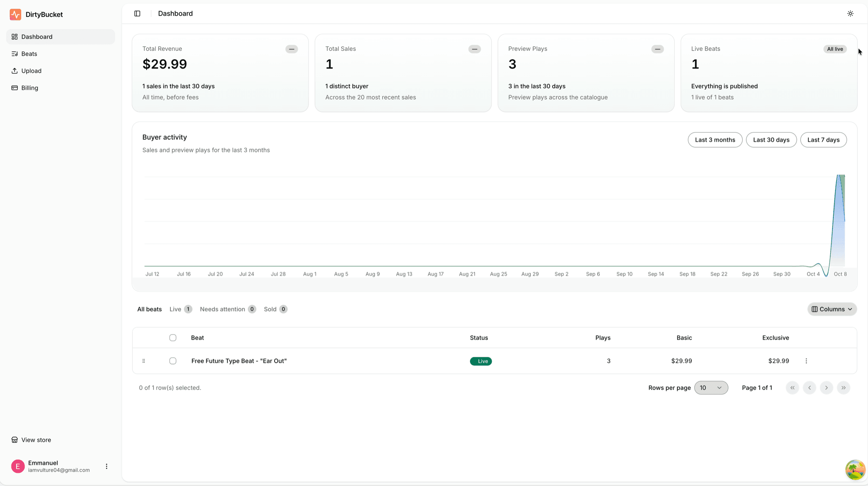Open Upload in the sidebar
The image size is (868, 486).
click(x=61, y=71)
